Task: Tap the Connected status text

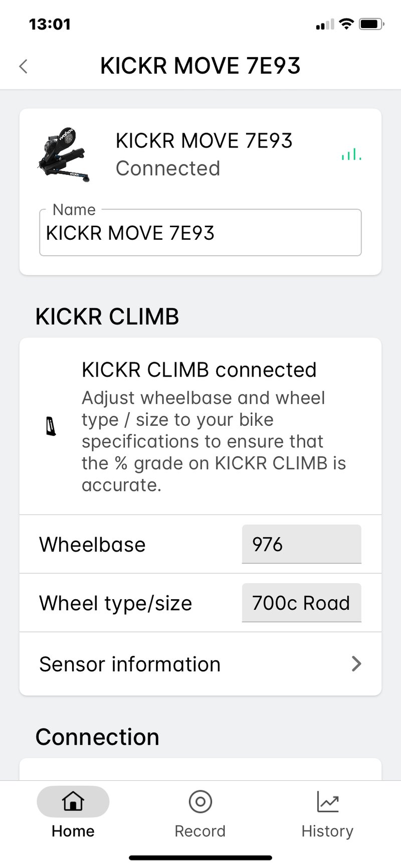Action: [168, 168]
